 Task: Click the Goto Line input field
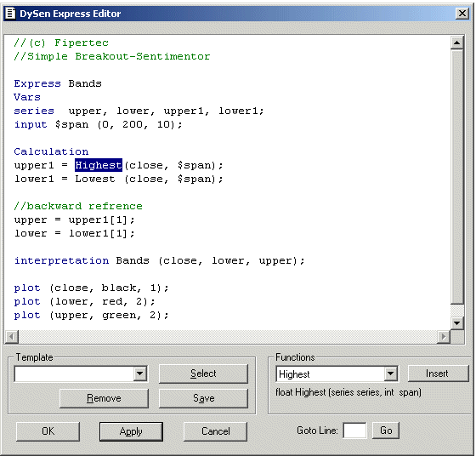[x=354, y=431]
